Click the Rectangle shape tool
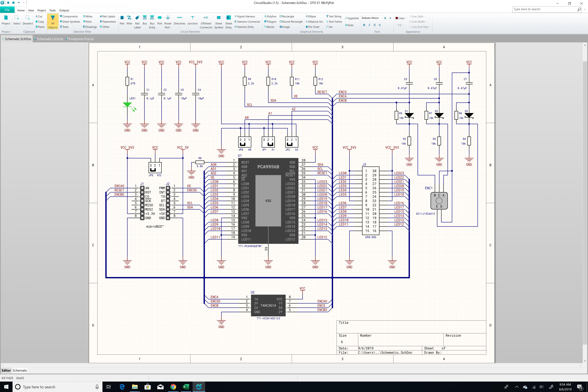 (287, 17)
